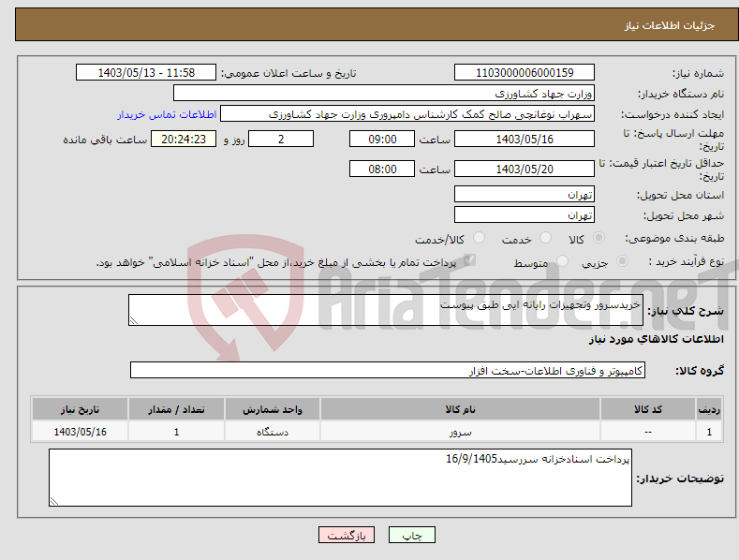Click the کد کالا column header
Viewport: 739px width, 560px height.
pyautogui.click(x=647, y=409)
